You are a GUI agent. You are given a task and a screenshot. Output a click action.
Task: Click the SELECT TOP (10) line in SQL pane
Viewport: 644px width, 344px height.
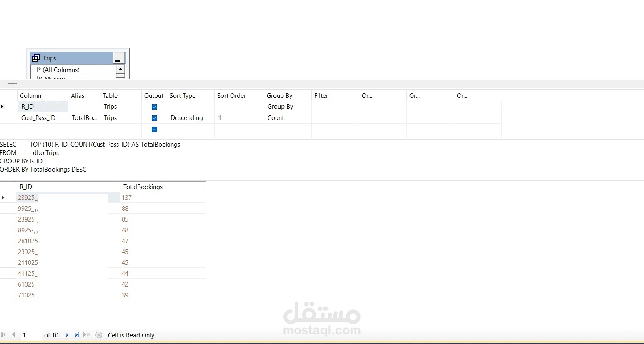click(x=90, y=145)
